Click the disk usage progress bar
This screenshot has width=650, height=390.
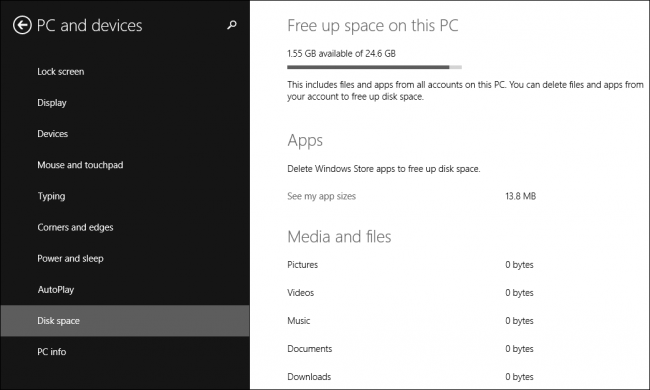pyautogui.click(x=374, y=67)
